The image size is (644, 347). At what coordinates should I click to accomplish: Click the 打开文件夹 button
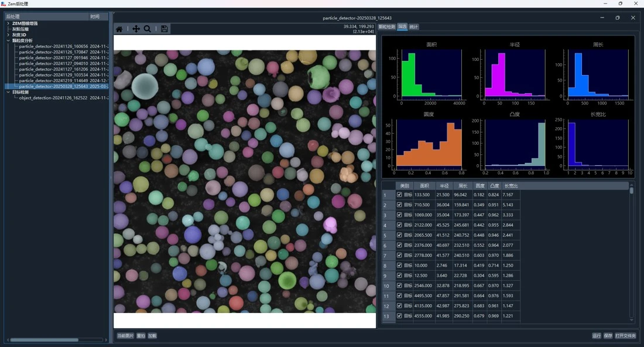(625, 336)
